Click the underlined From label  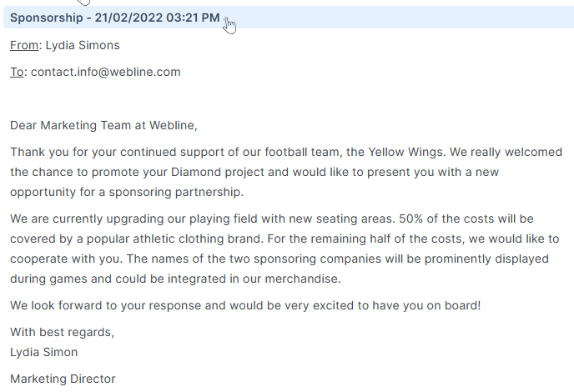[24, 45]
